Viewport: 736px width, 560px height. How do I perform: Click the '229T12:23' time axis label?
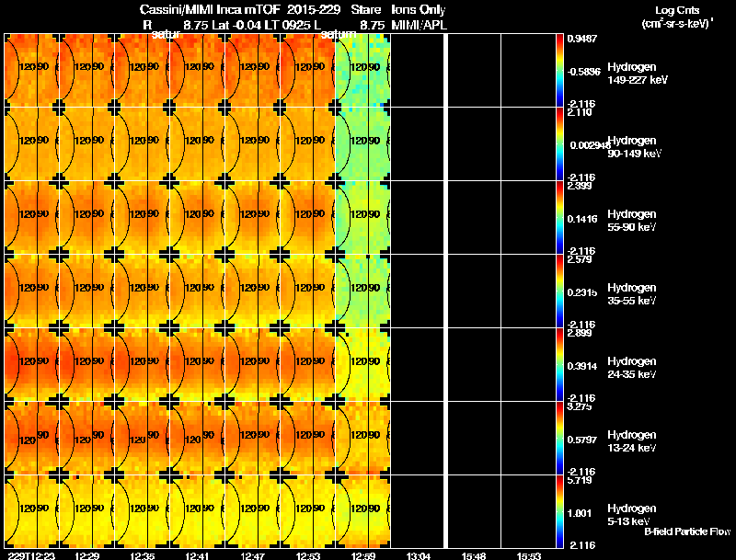31,555
